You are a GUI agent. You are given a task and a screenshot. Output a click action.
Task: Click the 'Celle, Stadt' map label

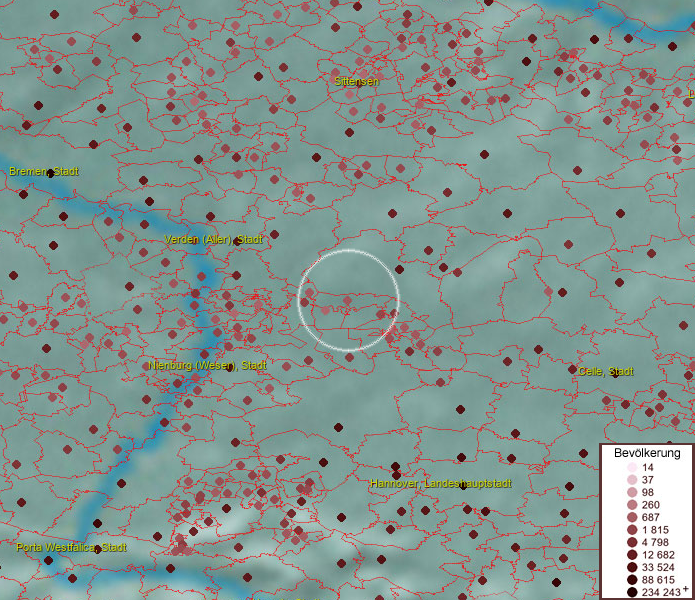(x=605, y=371)
